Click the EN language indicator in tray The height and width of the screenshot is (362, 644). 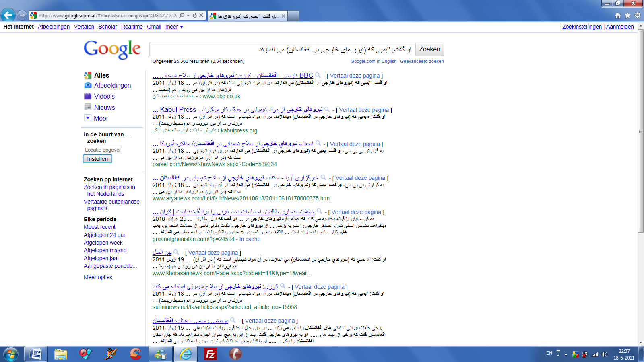[549, 353]
